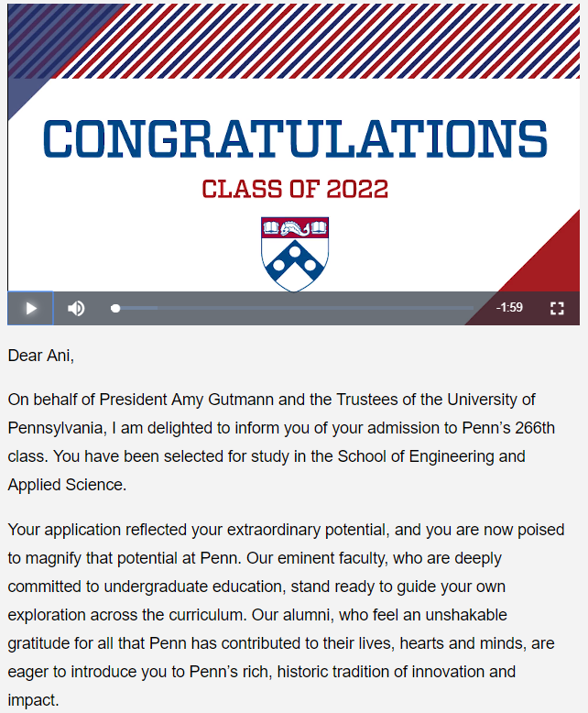Click the word "Pennsylvania," in the first paragraph
Viewport: 588px width, 713px height.
pos(58,428)
